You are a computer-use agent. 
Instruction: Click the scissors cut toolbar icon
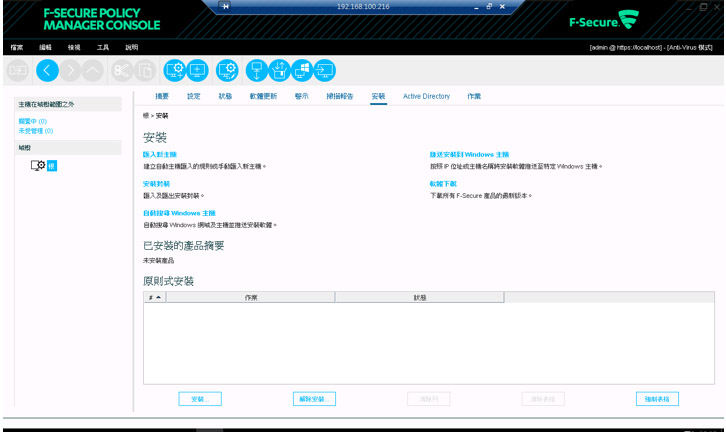click(x=122, y=71)
